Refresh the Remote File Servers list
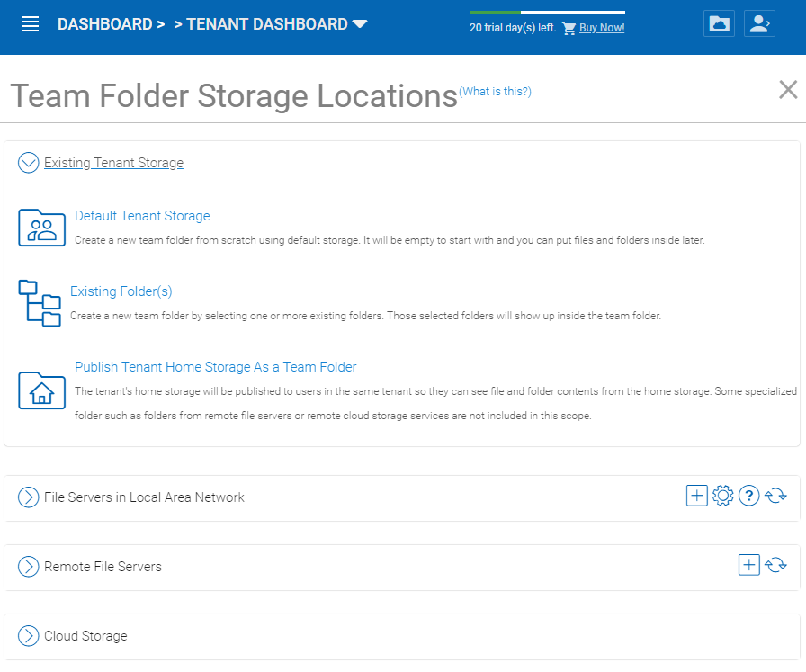 (775, 565)
